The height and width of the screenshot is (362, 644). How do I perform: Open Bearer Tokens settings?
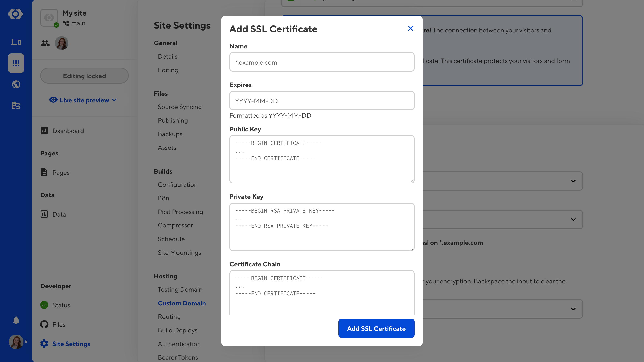[178, 358]
